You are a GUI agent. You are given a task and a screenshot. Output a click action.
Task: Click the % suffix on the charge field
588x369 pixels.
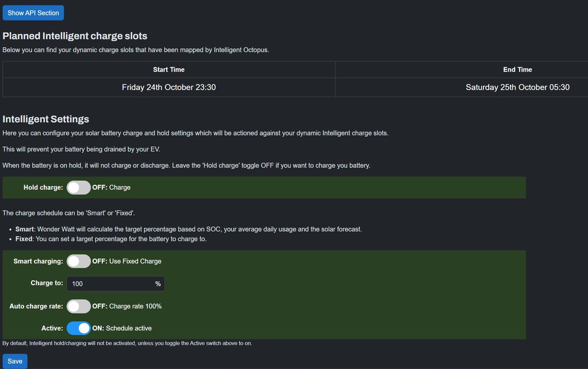[x=158, y=284]
